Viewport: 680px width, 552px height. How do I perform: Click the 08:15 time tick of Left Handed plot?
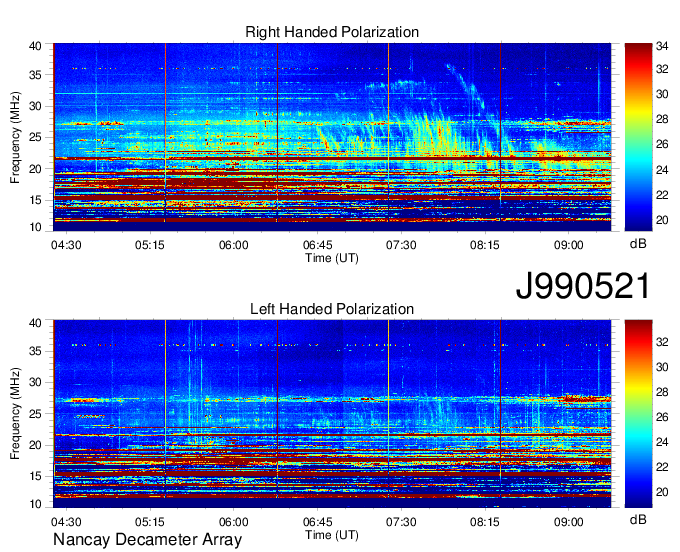(485, 522)
